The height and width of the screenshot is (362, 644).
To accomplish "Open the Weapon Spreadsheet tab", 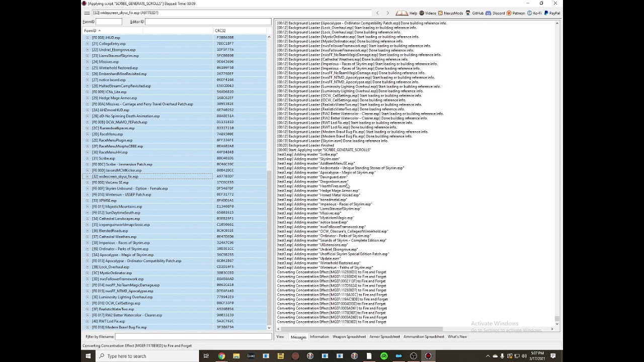I will pyautogui.click(x=349, y=337).
